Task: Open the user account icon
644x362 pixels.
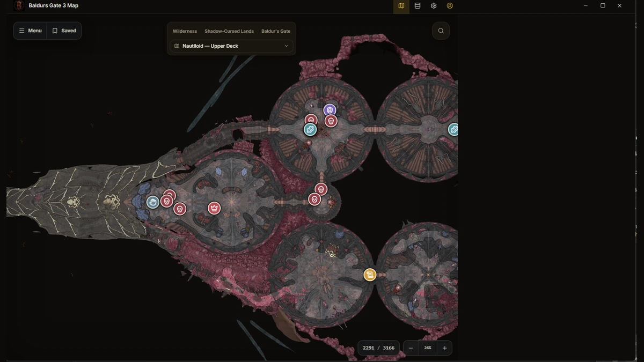Action: point(450,6)
